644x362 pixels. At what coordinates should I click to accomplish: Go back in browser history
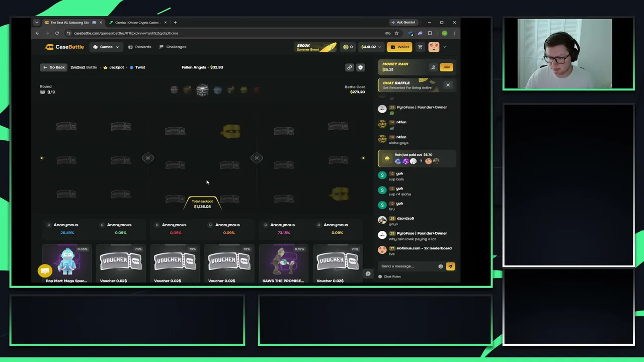pyautogui.click(x=37, y=33)
